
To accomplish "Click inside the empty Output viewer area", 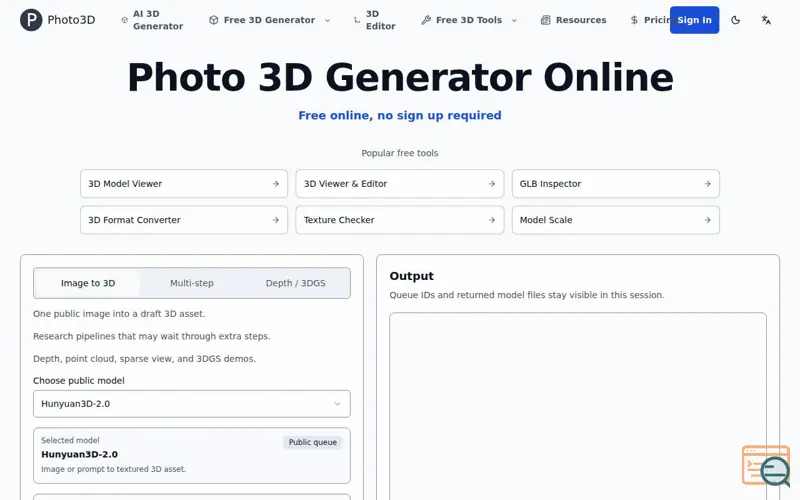I will click(578, 406).
